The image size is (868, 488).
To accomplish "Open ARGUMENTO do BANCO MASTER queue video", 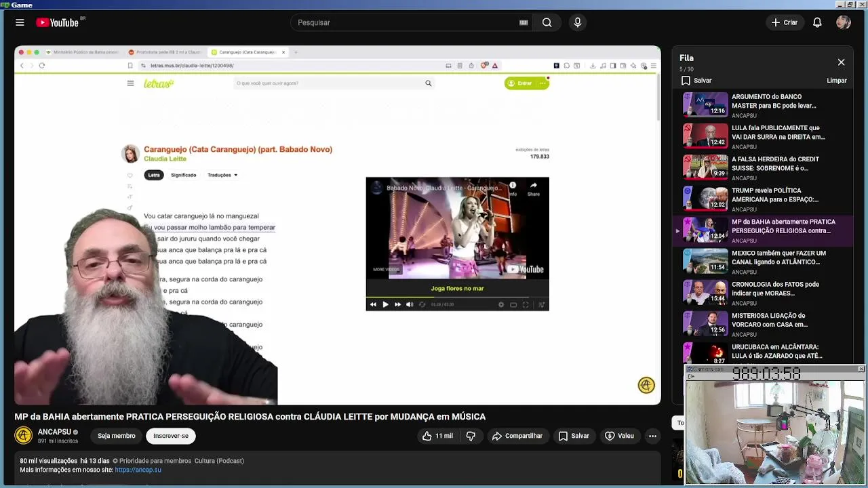I will pyautogui.click(x=764, y=106).
